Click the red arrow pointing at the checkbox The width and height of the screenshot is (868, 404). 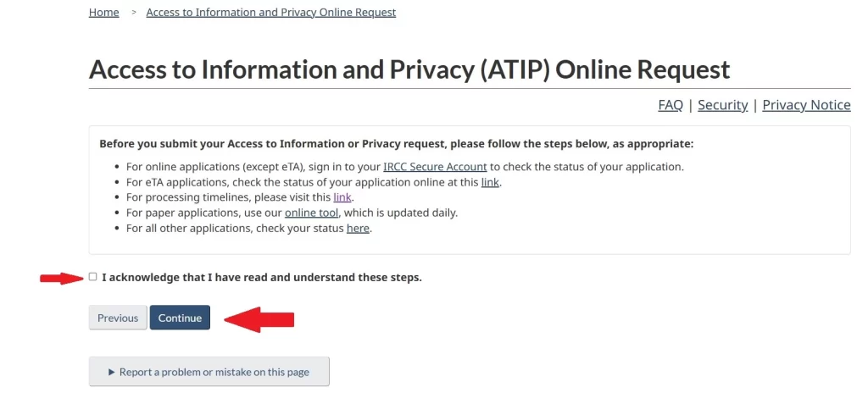(61, 278)
